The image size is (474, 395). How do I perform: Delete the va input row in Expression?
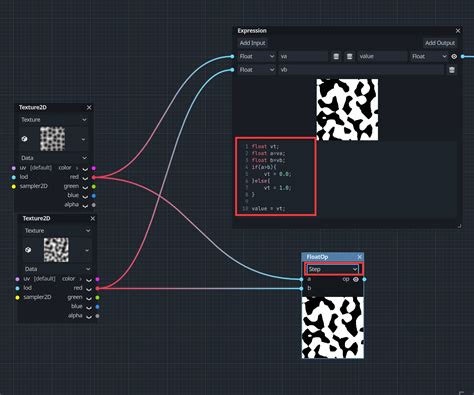pos(336,57)
